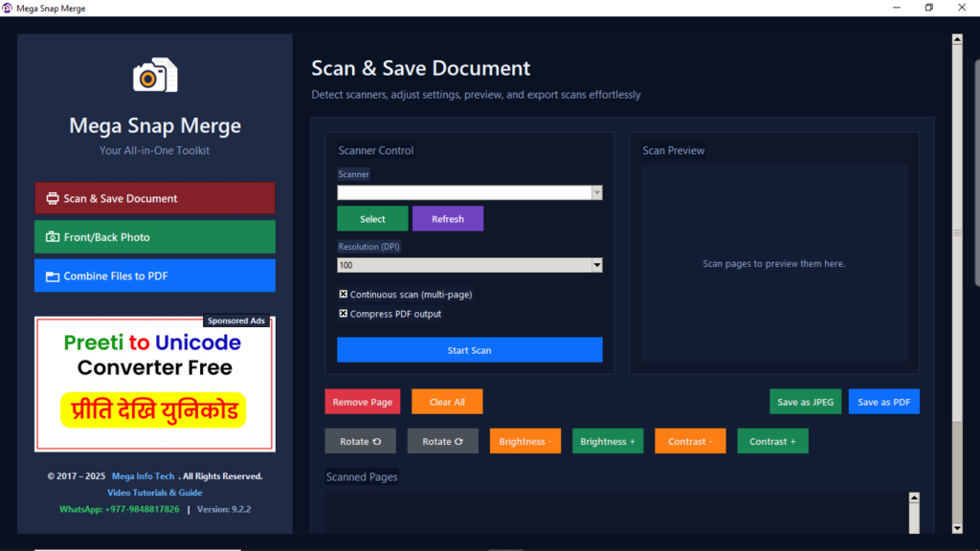The width and height of the screenshot is (980, 551).
Task: Decrease brightness with the Brightness - button
Action: [x=524, y=441]
